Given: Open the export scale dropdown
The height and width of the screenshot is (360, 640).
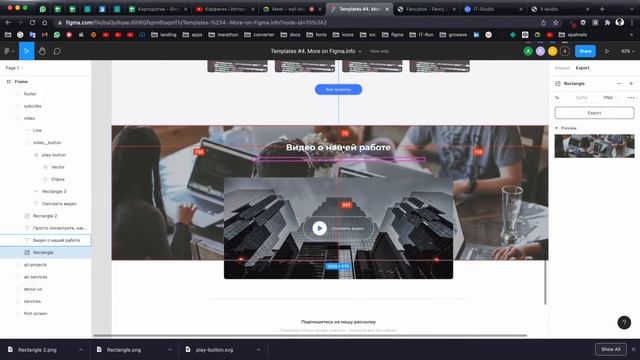Looking at the screenshot, I should pyautogui.click(x=558, y=98).
